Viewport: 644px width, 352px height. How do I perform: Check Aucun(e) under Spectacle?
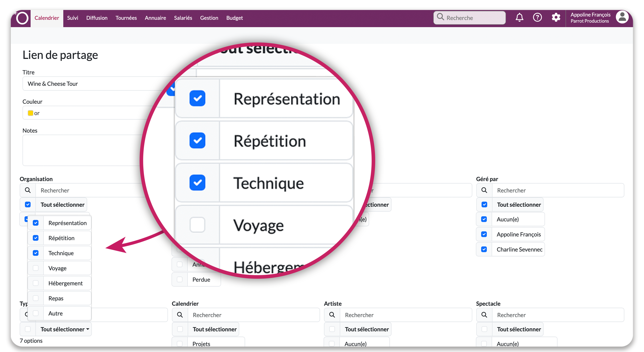[484, 343]
